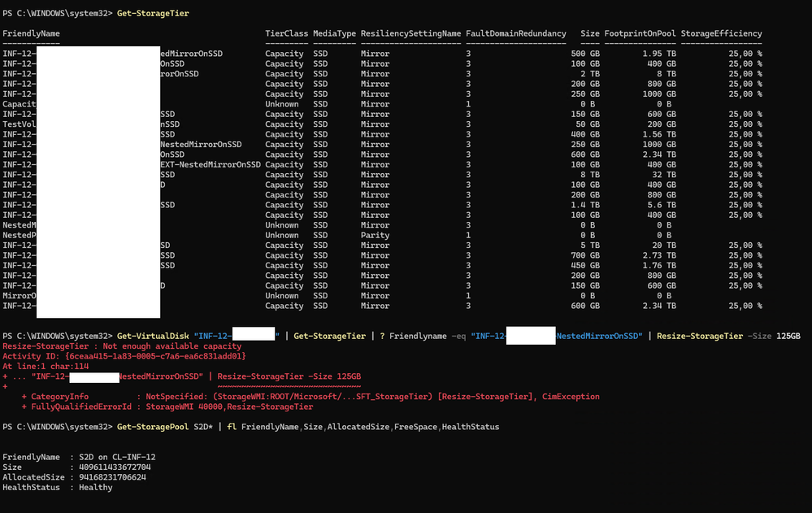Select the Activity ID GUID line
This screenshot has height=513, width=812.
124,357
